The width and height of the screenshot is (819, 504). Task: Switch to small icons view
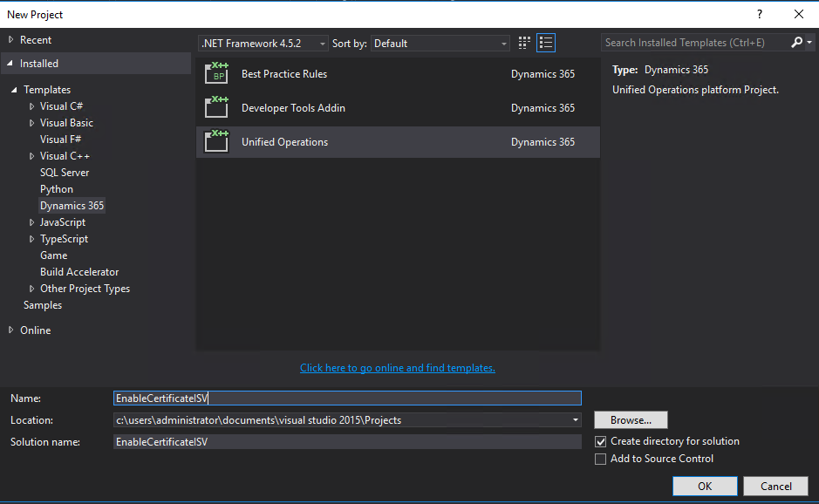click(524, 43)
